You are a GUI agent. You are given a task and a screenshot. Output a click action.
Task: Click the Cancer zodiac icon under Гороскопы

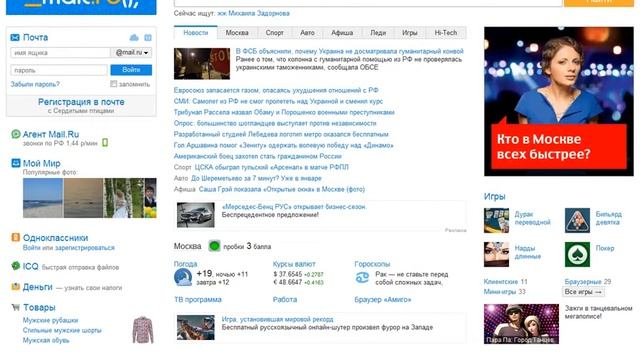(362, 278)
